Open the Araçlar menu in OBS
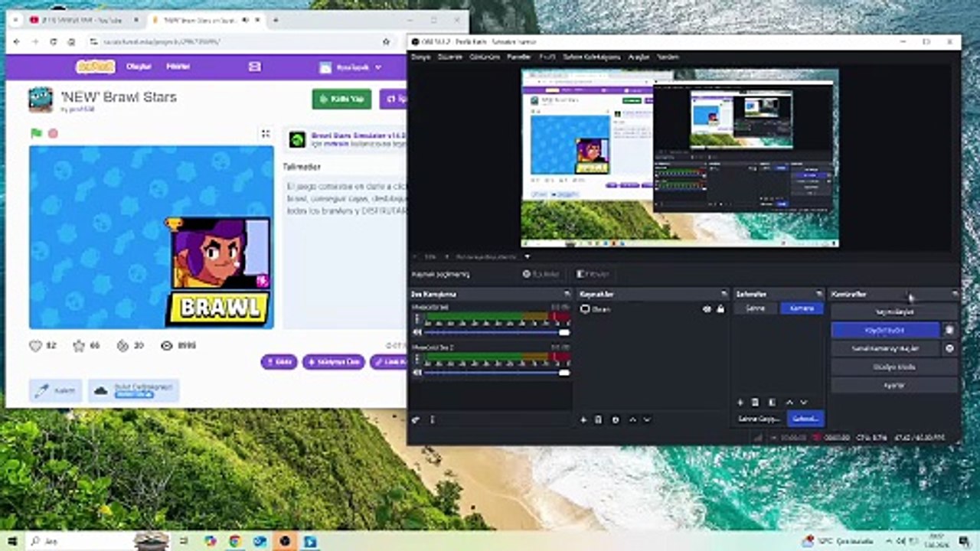Image resolution: width=980 pixels, height=551 pixels. [x=639, y=57]
